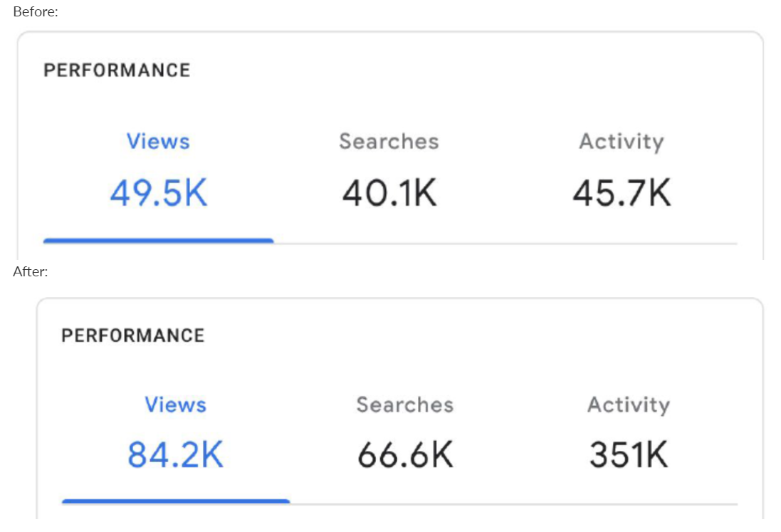Click the PERFORMANCE heading in the Before card
781x532 pixels.
118,70
